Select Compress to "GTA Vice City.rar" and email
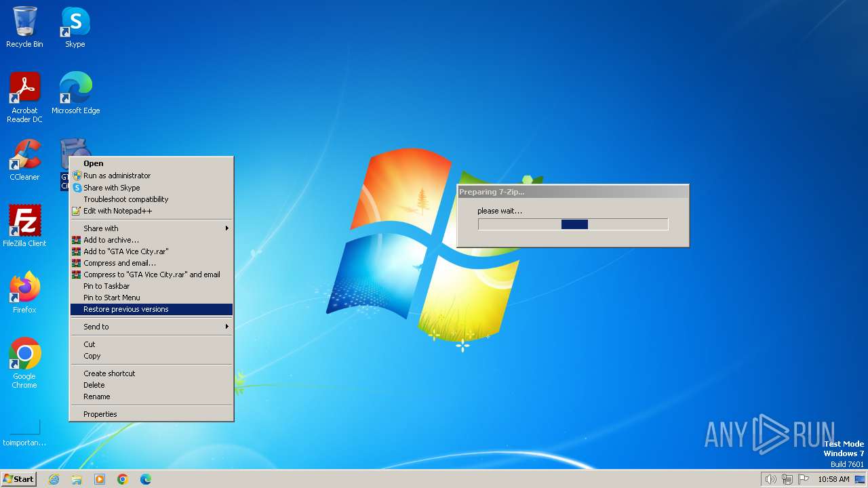This screenshot has height=488, width=868. coord(151,274)
